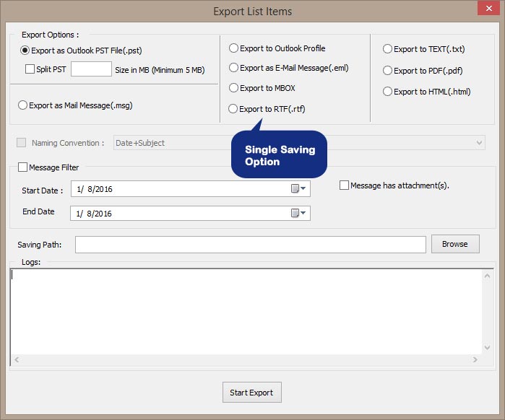Enable the Split PST checkbox
The image size is (505, 420).
tap(30, 69)
